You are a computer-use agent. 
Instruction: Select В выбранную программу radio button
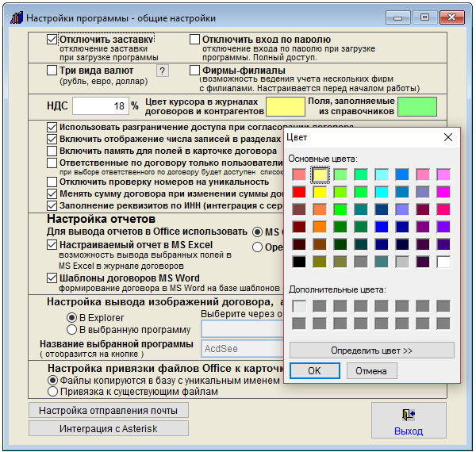71,329
